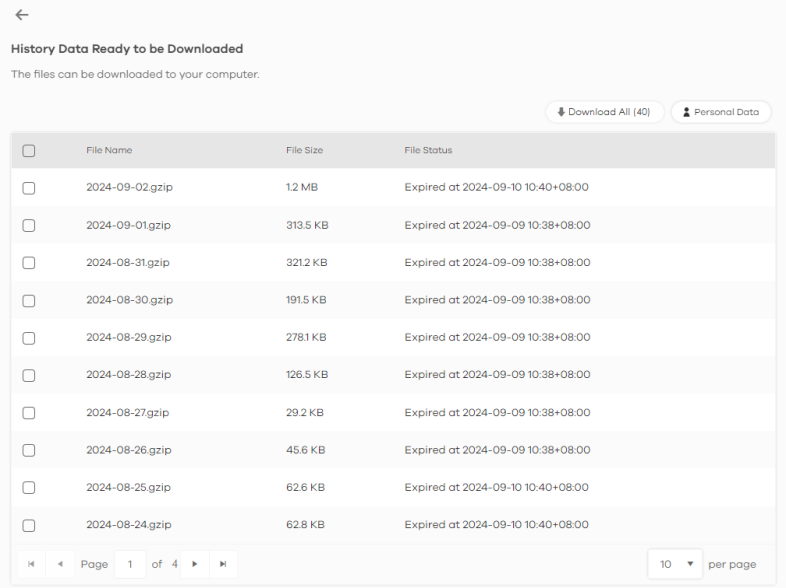The height and width of the screenshot is (588, 786).
Task: Click Download All (40) button
Action: (604, 112)
